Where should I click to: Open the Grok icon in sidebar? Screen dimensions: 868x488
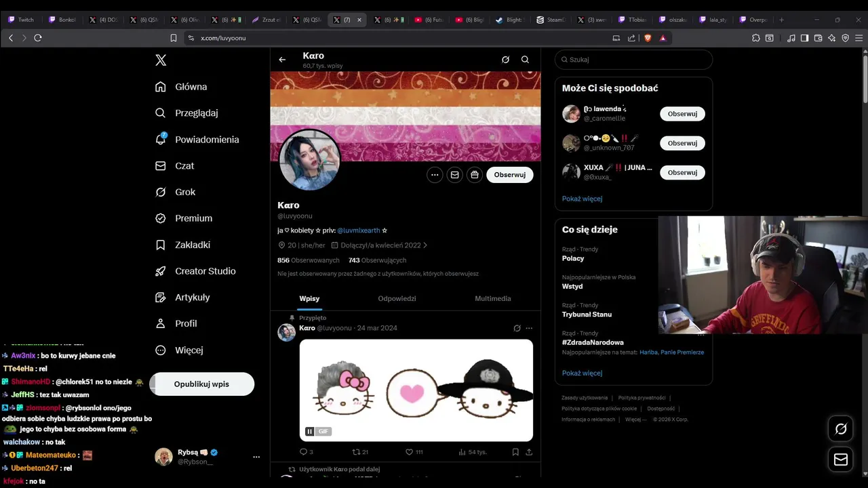[161, 192]
